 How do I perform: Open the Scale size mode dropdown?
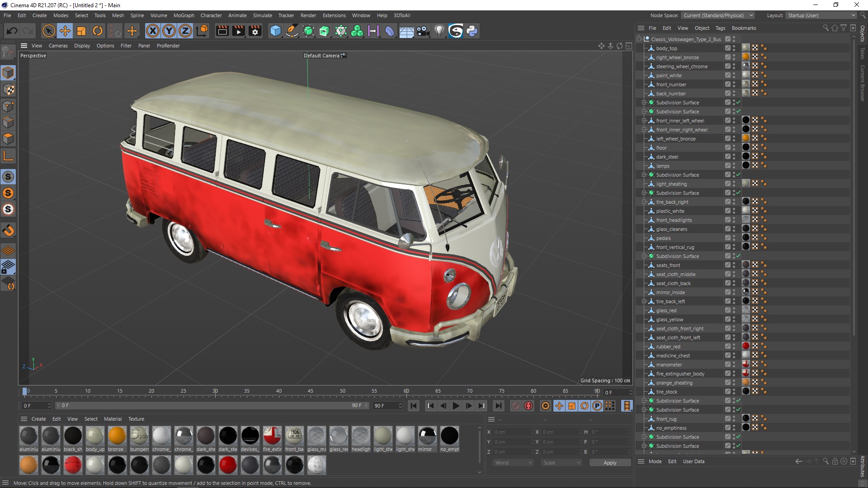coord(562,463)
